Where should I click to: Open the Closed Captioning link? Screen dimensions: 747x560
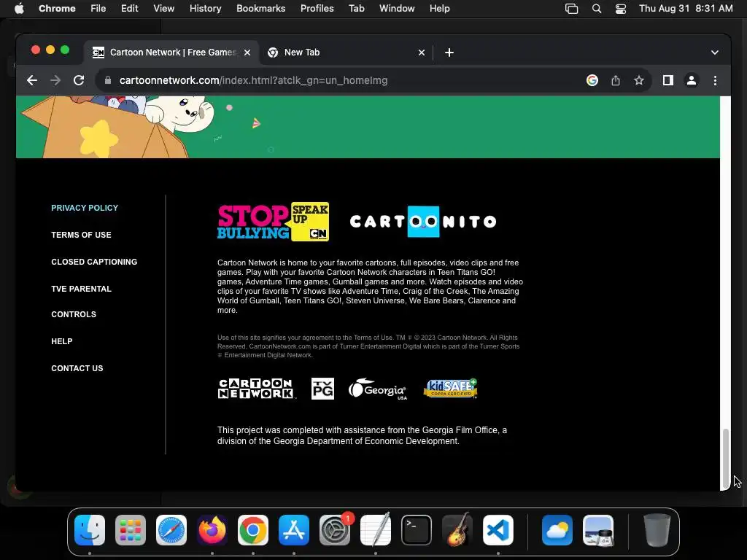94,262
